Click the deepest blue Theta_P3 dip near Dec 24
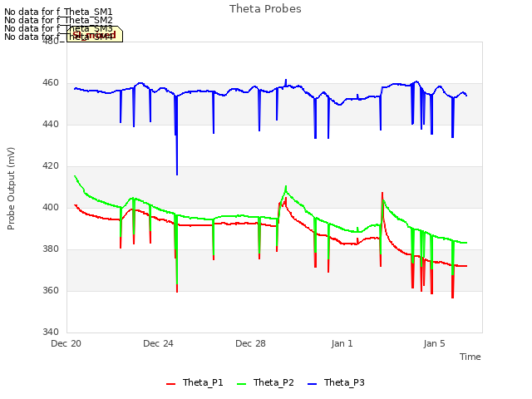The width and height of the screenshot is (532, 399). 177,174
